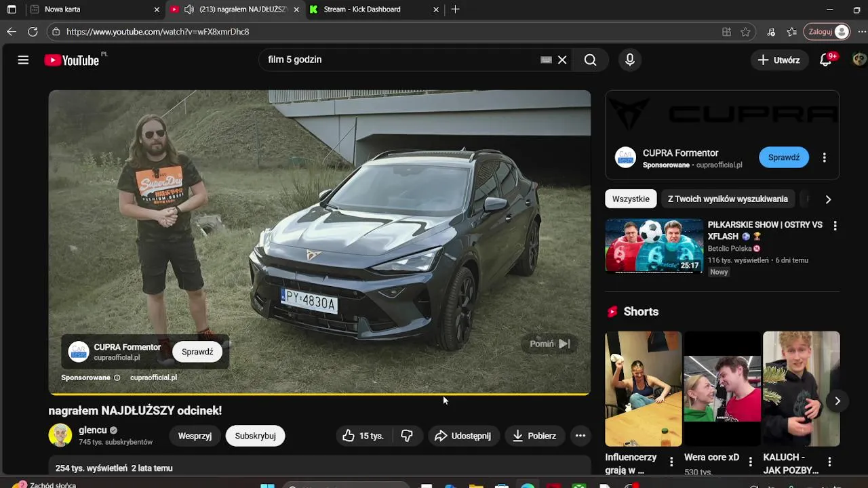This screenshot has height=488, width=868.
Task: Click browser Zaloguj sign-in button
Action: [827, 32]
